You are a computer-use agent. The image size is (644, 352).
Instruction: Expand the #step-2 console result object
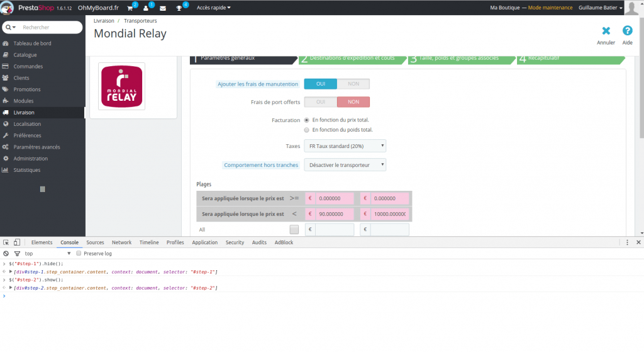coord(11,288)
